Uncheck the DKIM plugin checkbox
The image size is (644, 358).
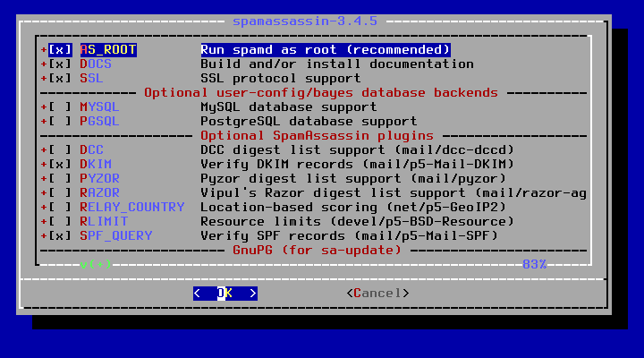tap(61, 165)
